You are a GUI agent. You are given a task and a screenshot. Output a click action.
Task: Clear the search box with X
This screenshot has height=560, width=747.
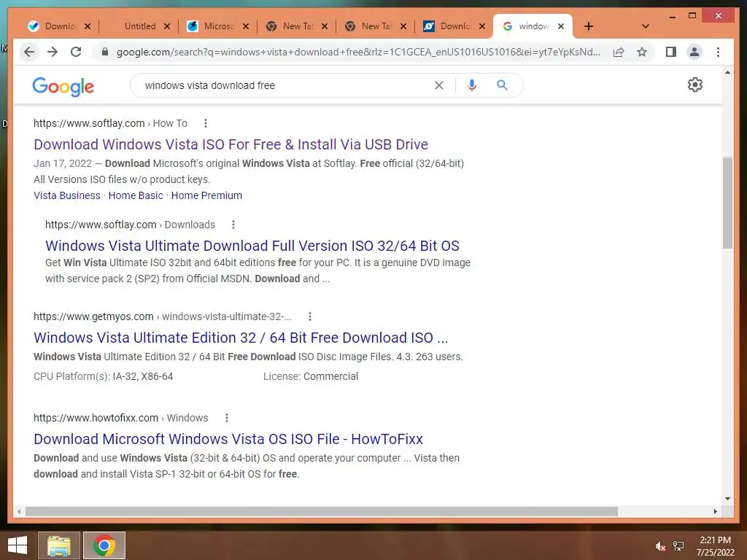coord(438,85)
